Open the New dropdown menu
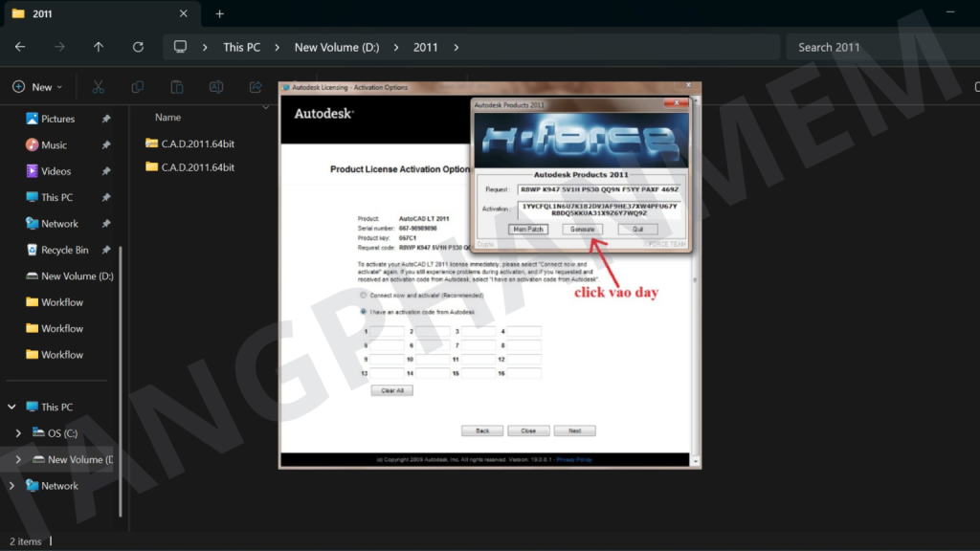Screen dimensions: 980x551 click(x=37, y=87)
